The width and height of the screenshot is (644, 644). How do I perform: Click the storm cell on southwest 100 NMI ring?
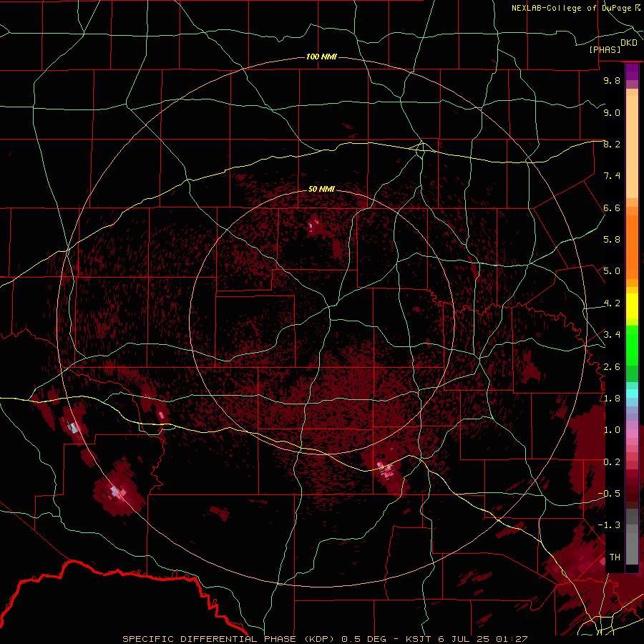click(x=119, y=489)
